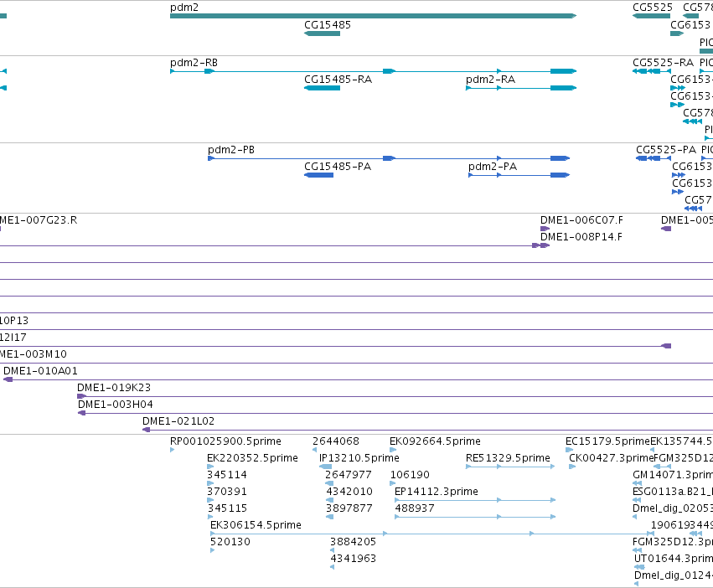
Task: Click the pdm2-PB protein label
Action: coord(231,150)
